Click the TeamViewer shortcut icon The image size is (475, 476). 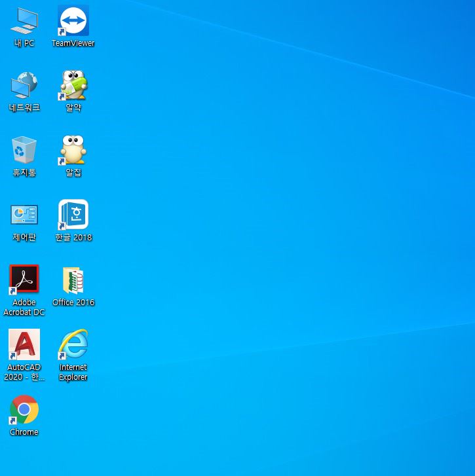pos(73,20)
